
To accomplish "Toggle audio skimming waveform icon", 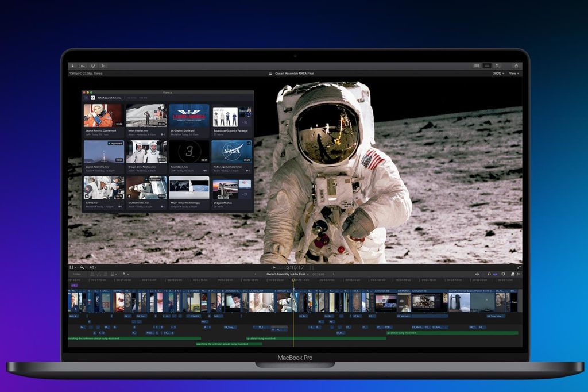I will click(x=477, y=274).
